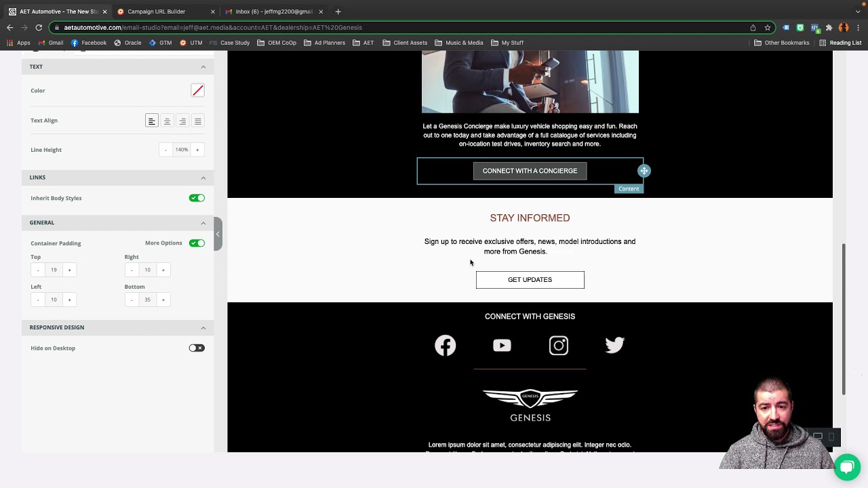Open the Chrome tab search dropdown

click(x=858, y=12)
